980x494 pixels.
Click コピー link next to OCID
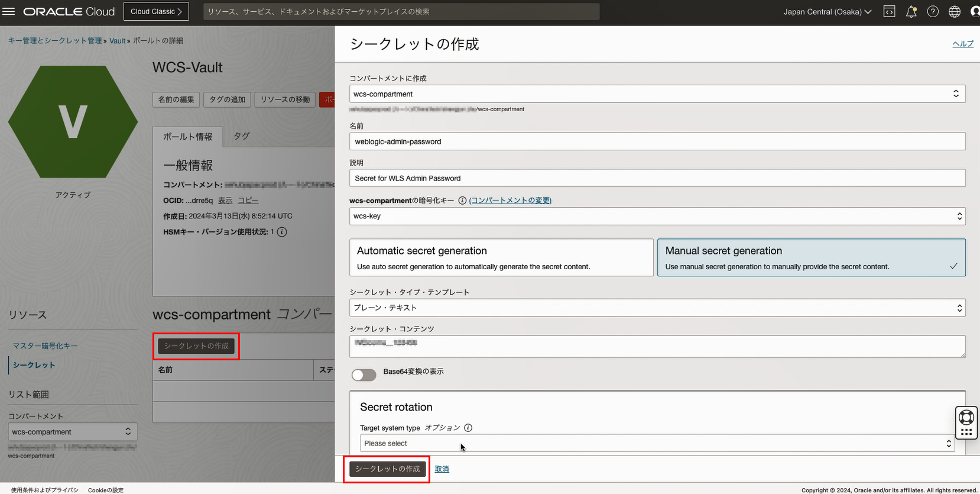248,201
